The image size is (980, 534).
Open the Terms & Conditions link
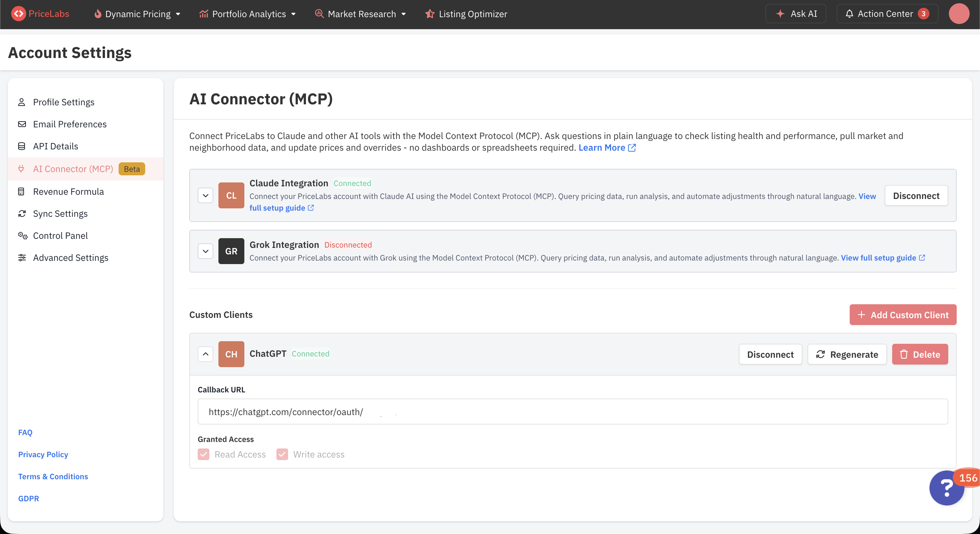[53, 476]
